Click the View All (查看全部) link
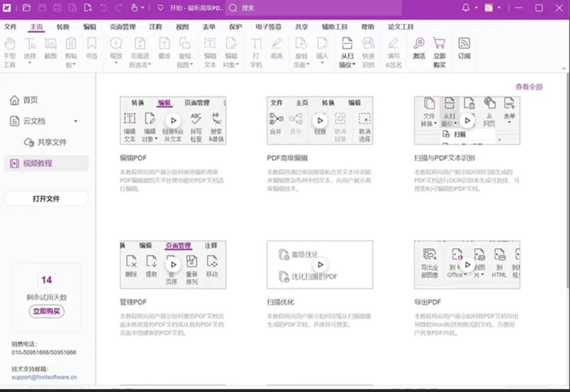The height and width of the screenshot is (392, 570). click(x=529, y=87)
